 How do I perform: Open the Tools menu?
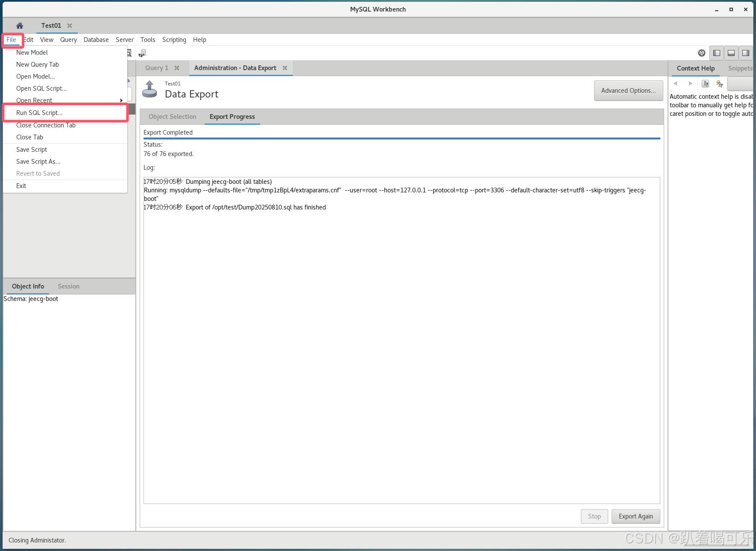[x=148, y=40]
